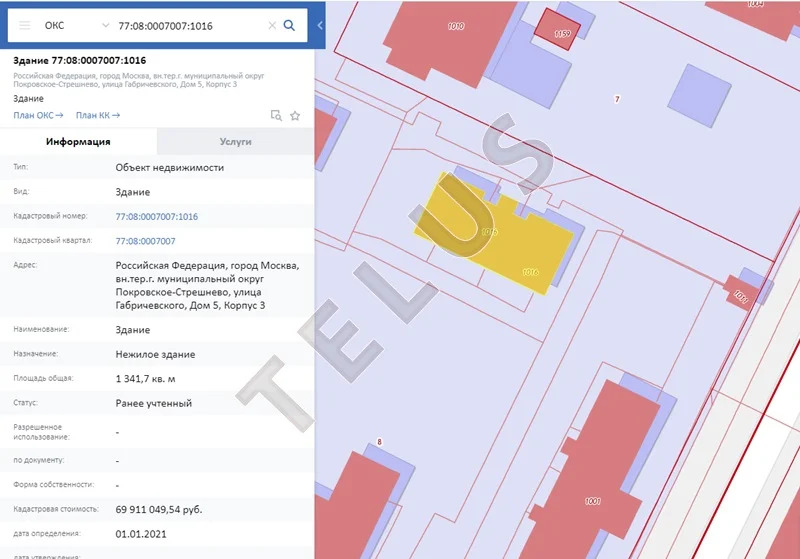
Task: Click cadastral number link 77:08:0007007:1016
Action: coord(156,216)
